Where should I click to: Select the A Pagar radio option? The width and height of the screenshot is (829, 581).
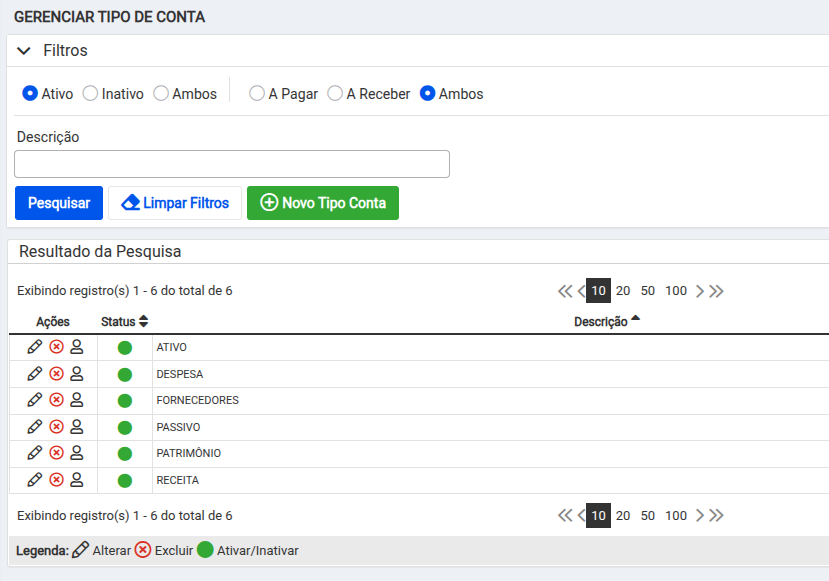257,93
